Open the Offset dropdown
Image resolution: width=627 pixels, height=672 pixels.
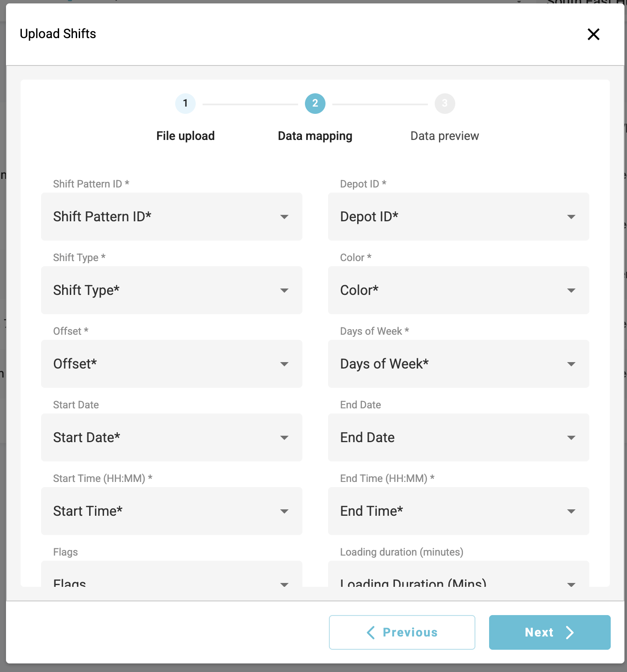click(x=171, y=364)
